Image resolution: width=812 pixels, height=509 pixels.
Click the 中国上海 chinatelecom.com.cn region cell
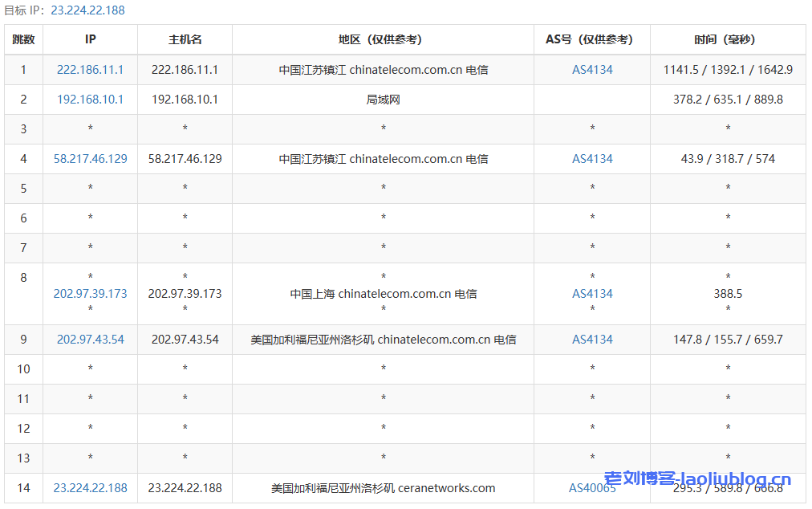(383, 294)
